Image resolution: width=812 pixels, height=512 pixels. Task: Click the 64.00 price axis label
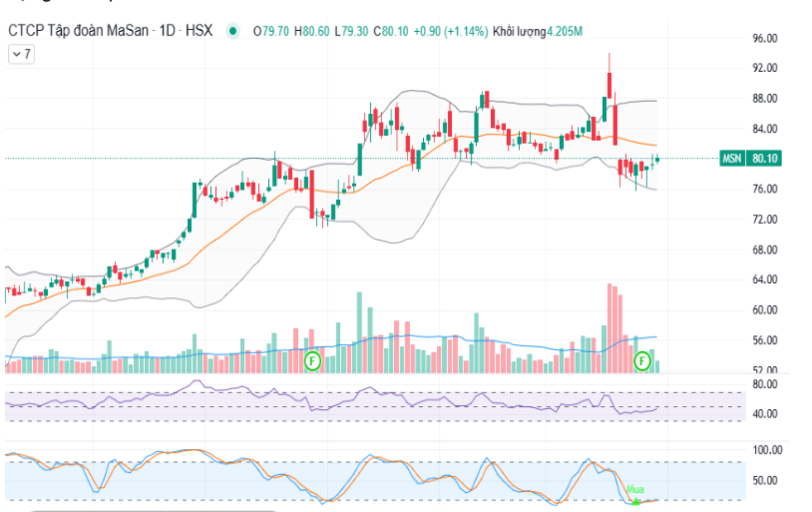(x=765, y=279)
